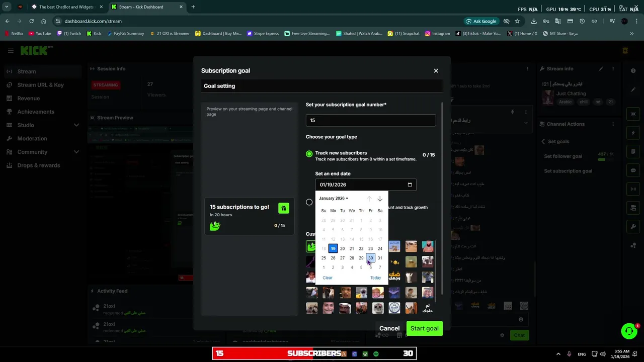Viewport: 644px width, 362px height.
Task: Click the wrench icon in right toolbar
Action: click(x=633, y=227)
